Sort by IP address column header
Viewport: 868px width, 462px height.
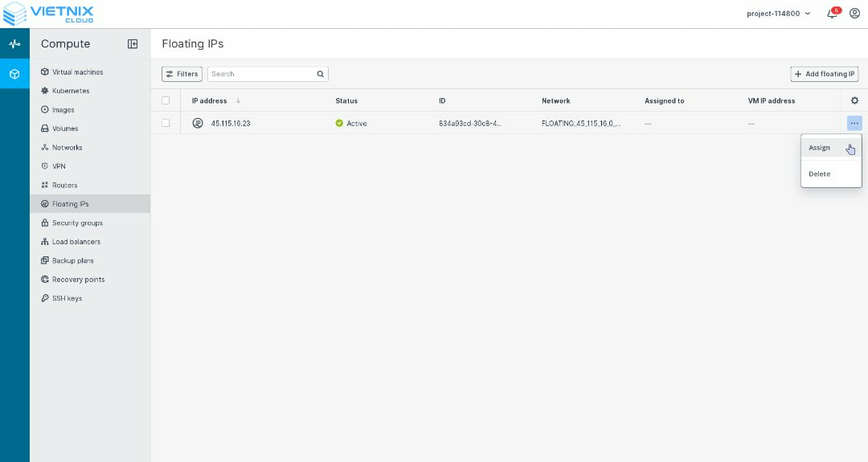coord(209,100)
